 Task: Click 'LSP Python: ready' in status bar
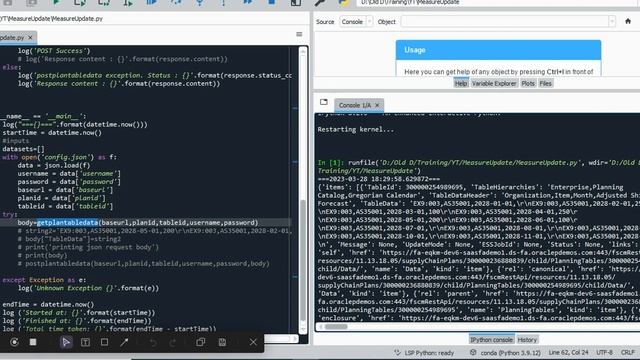click(x=429, y=353)
